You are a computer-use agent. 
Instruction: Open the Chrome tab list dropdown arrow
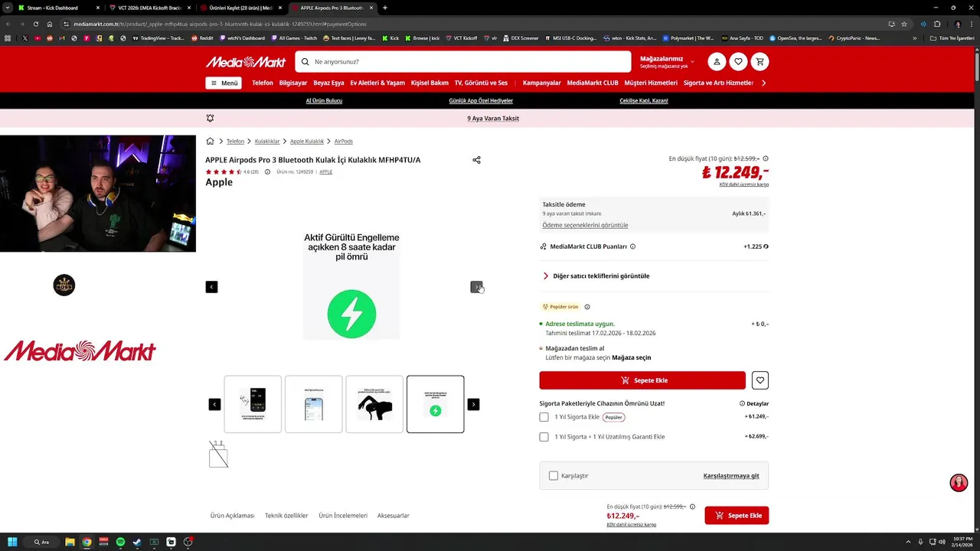coord(8,8)
